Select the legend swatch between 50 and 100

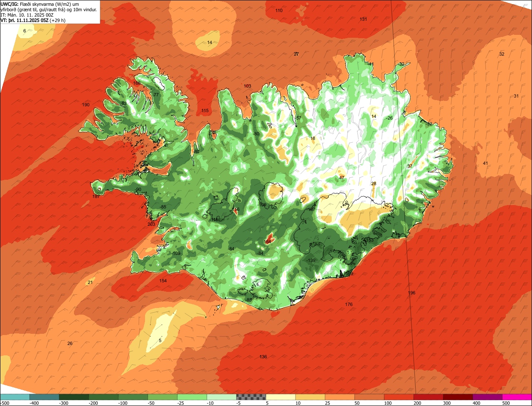tap(369, 397)
